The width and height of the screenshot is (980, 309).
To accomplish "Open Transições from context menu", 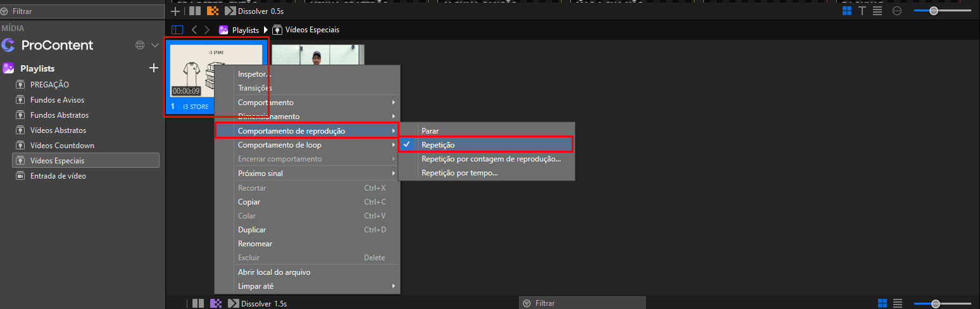I will [307, 88].
